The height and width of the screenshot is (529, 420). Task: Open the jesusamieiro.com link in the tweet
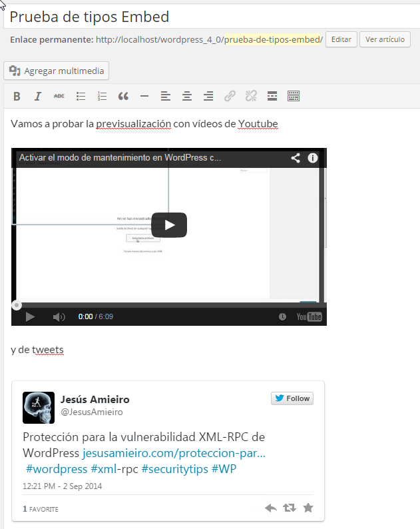pyautogui.click(x=174, y=453)
